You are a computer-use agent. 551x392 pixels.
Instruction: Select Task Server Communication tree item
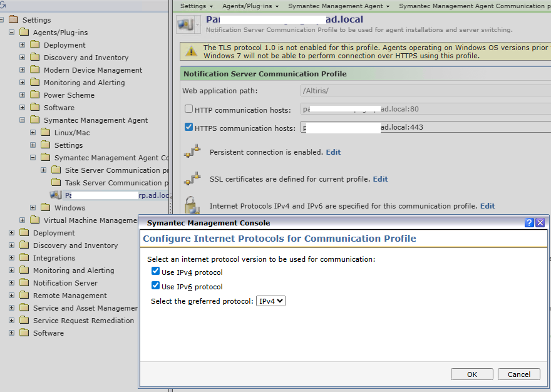[x=113, y=183]
